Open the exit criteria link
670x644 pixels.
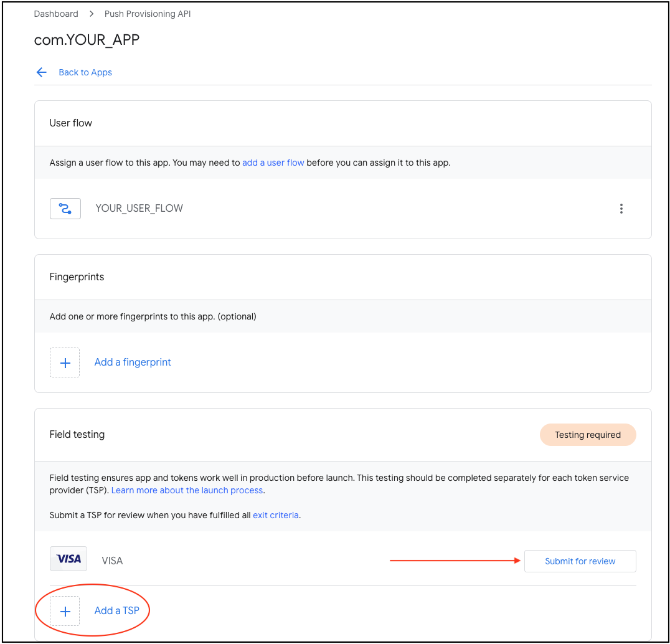coord(276,515)
